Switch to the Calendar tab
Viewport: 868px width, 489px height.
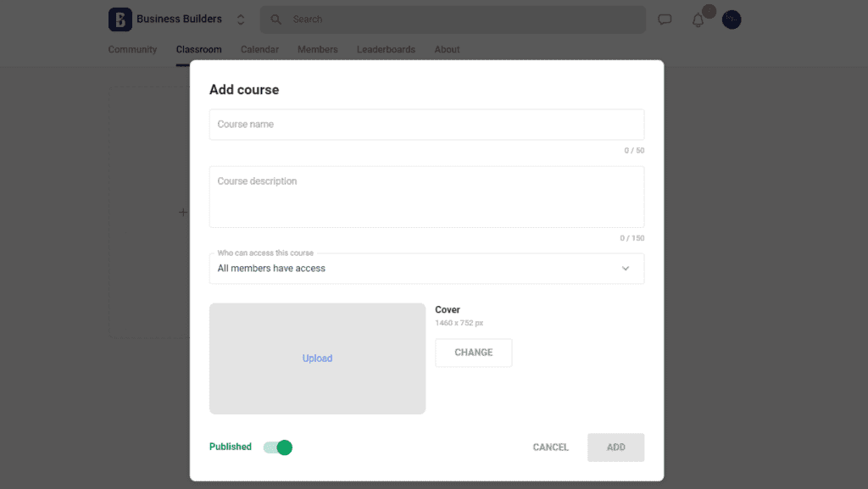[259, 49]
